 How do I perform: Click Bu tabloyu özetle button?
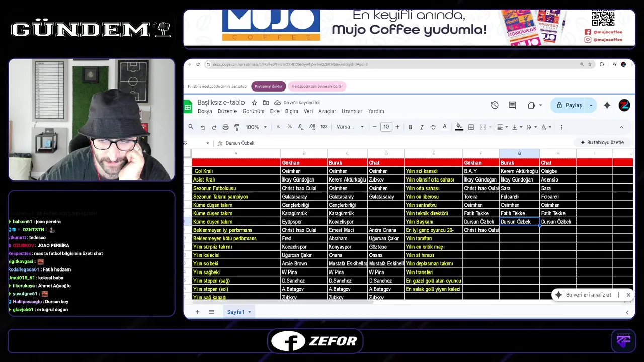tap(602, 143)
